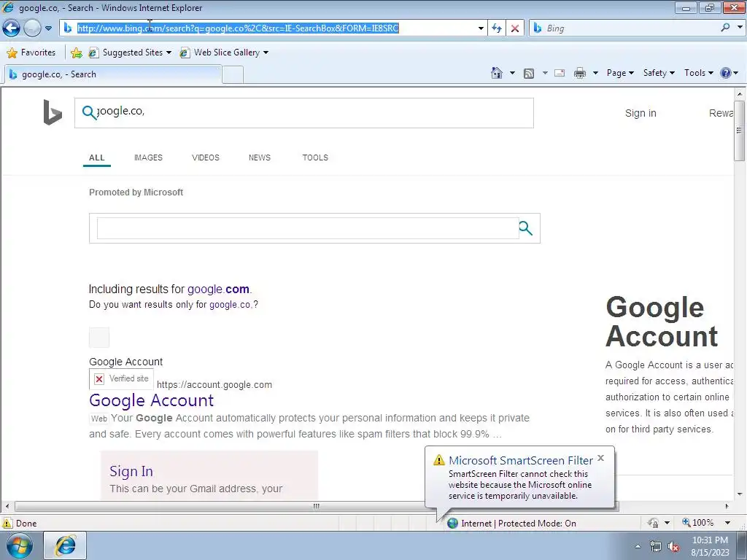Open the Google Account result title link
The height and width of the screenshot is (560, 747).
click(x=151, y=400)
